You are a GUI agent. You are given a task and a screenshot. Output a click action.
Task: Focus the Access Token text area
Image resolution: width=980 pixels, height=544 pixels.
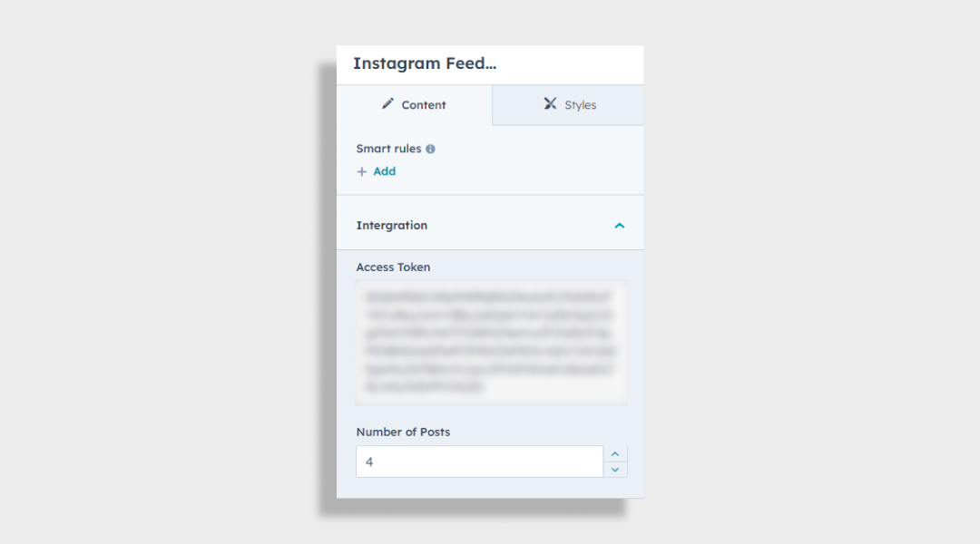point(491,342)
